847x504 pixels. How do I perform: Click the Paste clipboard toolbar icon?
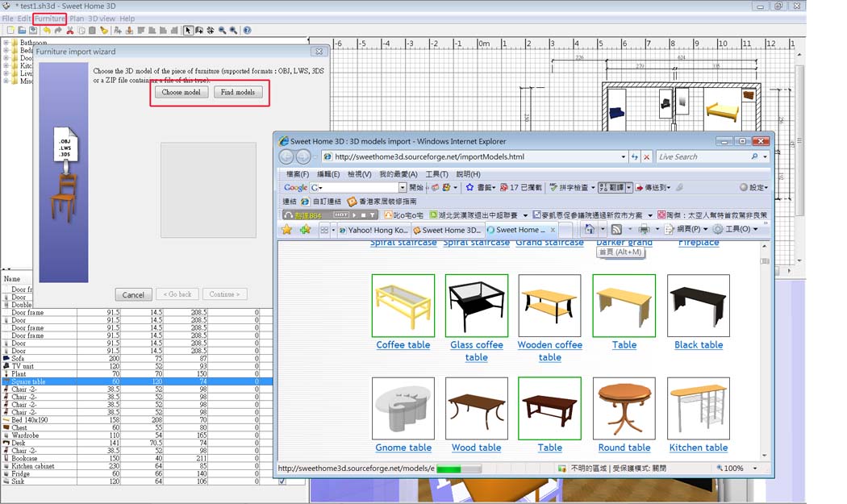(x=93, y=31)
